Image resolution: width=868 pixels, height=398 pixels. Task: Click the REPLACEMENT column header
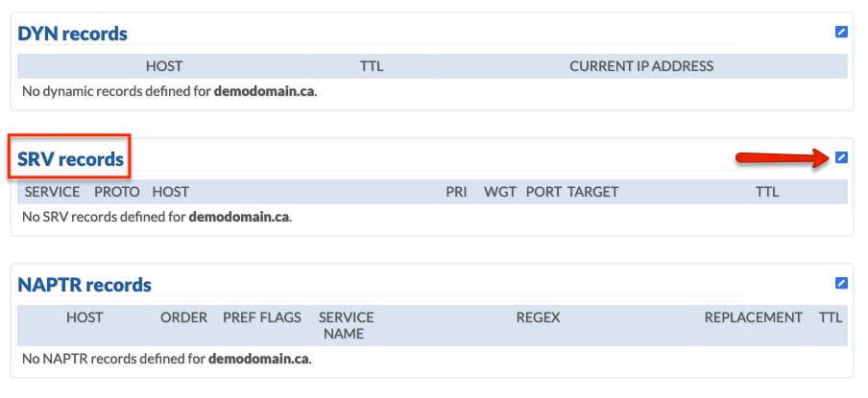coord(753,317)
